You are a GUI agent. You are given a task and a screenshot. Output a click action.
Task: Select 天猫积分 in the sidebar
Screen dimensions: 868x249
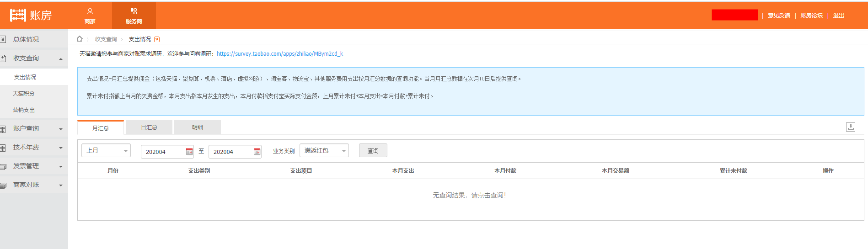[24, 93]
